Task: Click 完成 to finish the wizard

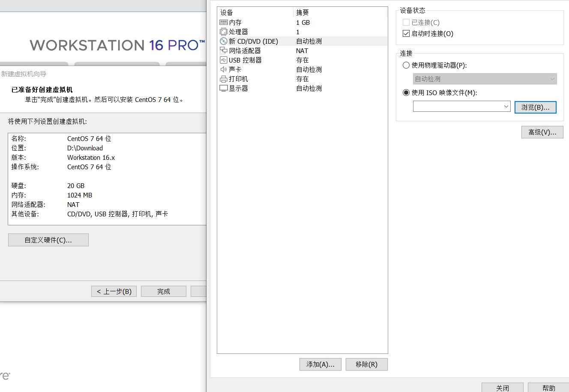Action: [164, 291]
